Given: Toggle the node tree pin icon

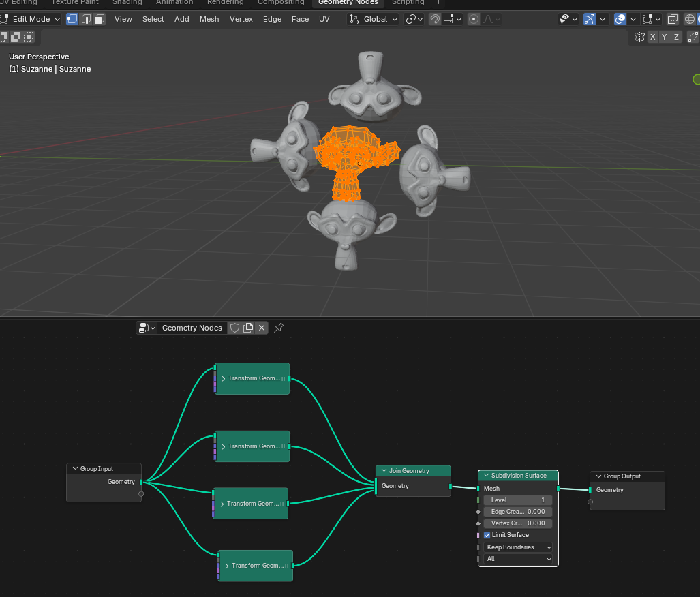Looking at the screenshot, I should click(x=279, y=328).
